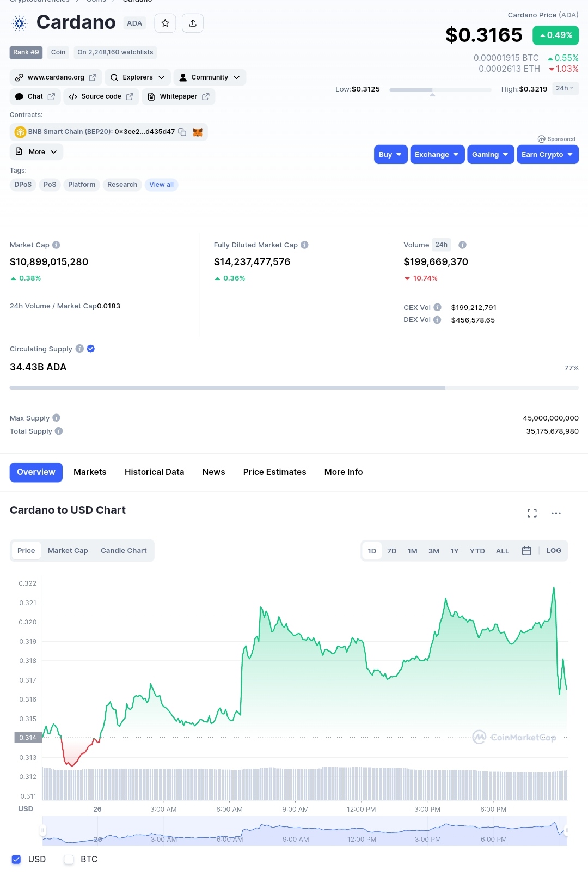Screen dimensions: 588x876
Task: Click Fully Diluted Market Cap info icon
Action: coord(304,245)
